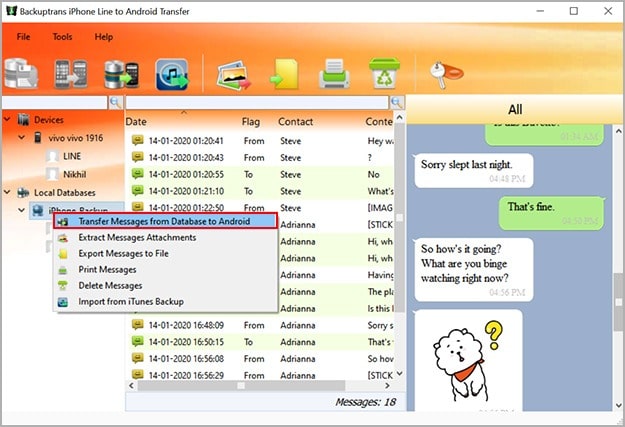Collapse the Devices tree node
The width and height of the screenshot is (625, 427).
[x=9, y=120]
